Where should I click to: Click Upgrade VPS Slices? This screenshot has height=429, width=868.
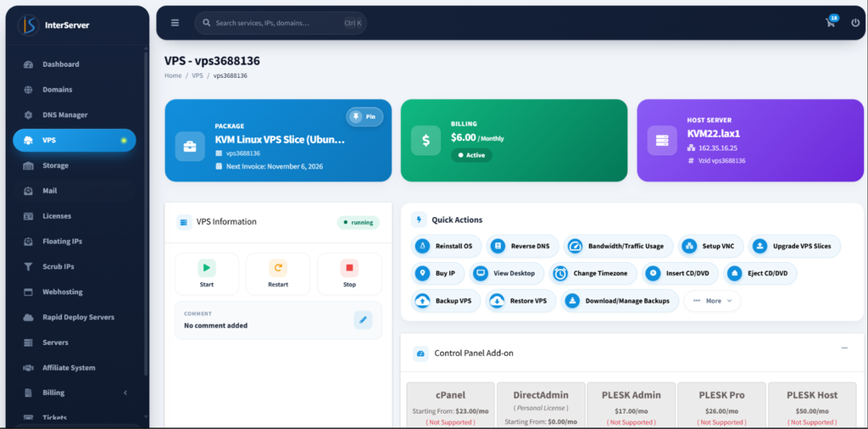tap(794, 246)
